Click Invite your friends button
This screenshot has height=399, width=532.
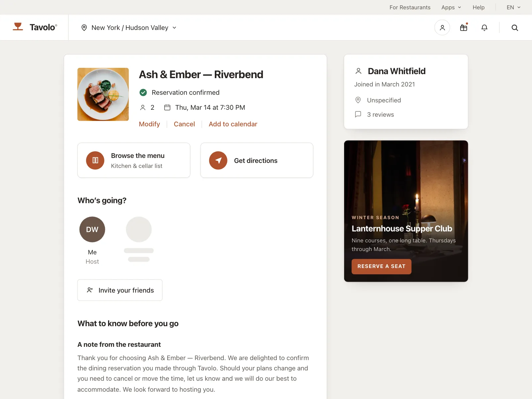click(x=120, y=290)
